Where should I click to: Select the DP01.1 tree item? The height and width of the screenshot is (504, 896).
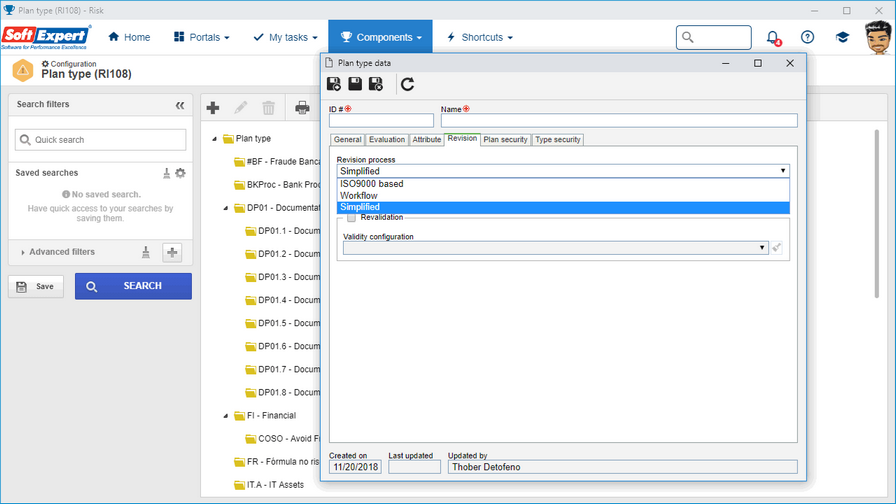point(283,231)
